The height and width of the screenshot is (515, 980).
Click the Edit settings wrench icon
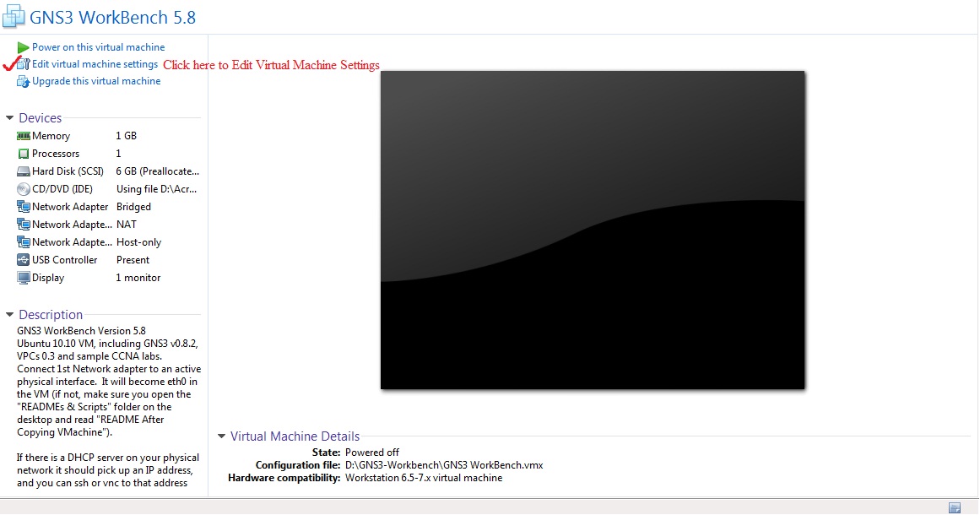point(23,64)
